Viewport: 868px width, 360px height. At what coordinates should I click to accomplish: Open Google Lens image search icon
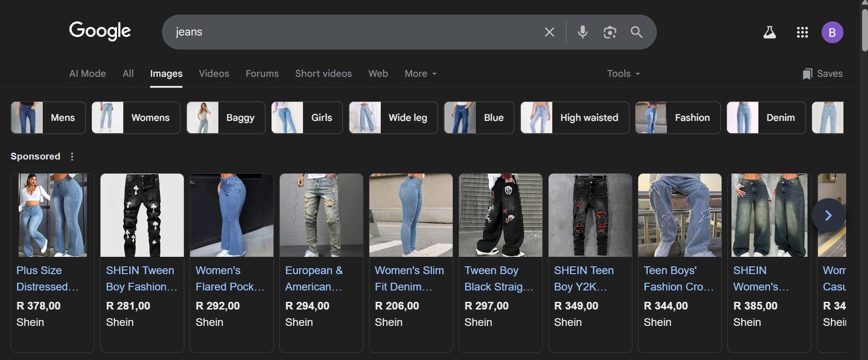(x=610, y=32)
